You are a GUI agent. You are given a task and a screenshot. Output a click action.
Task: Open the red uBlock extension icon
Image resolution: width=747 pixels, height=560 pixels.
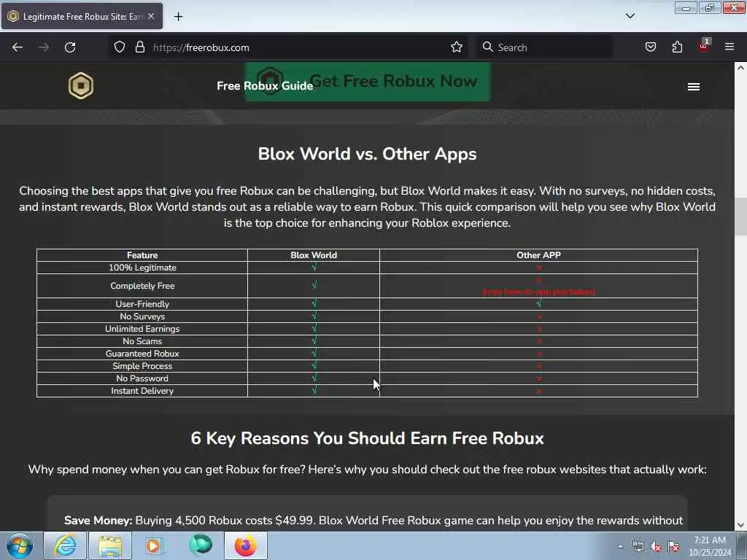coord(704,46)
